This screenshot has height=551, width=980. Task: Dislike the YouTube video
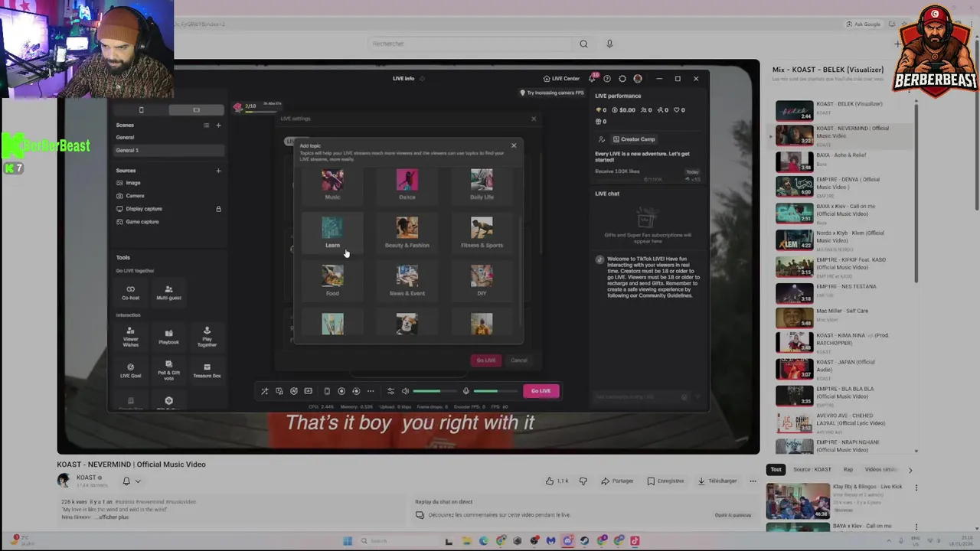583,481
